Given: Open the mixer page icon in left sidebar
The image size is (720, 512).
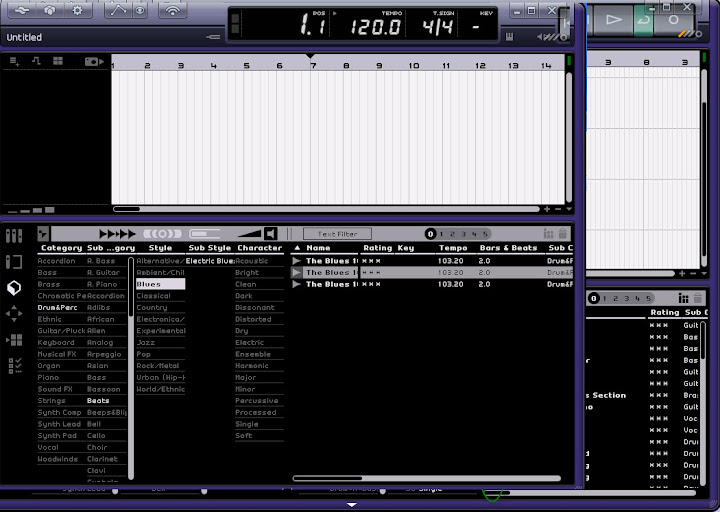Looking at the screenshot, I should coord(14,236).
